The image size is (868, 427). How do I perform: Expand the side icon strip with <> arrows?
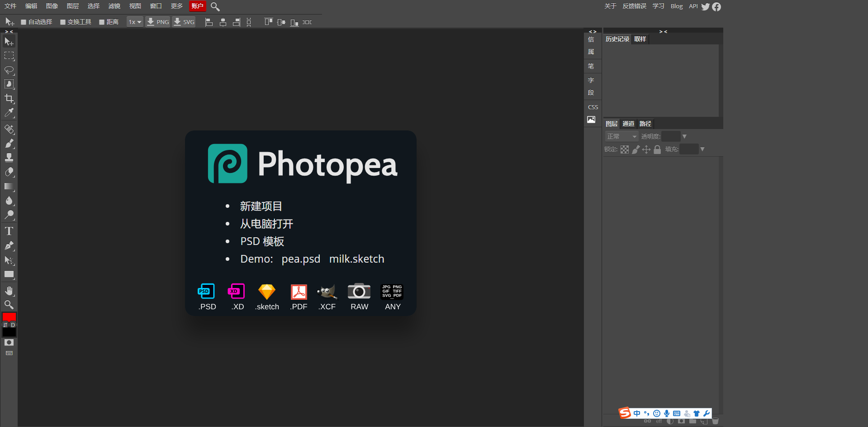[x=593, y=32]
